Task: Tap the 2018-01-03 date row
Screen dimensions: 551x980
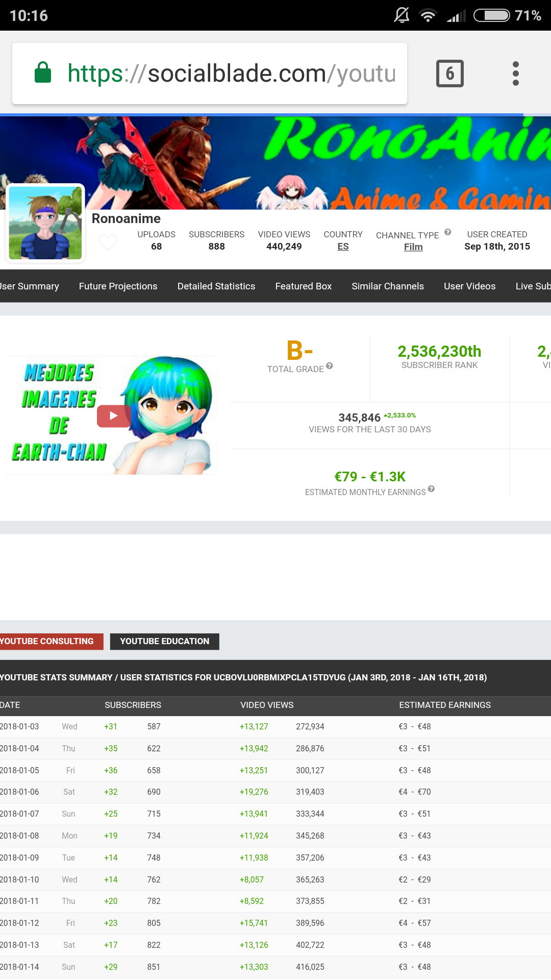Action: [275, 726]
